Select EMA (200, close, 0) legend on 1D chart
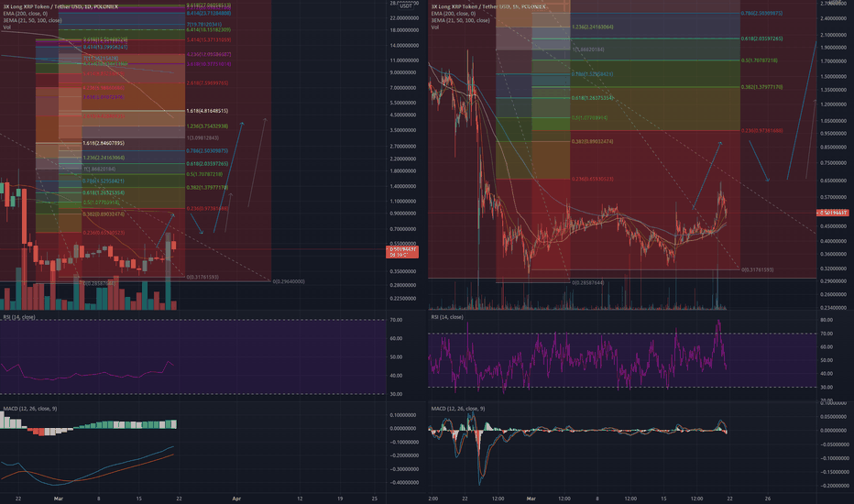The image size is (854, 504). (25, 14)
